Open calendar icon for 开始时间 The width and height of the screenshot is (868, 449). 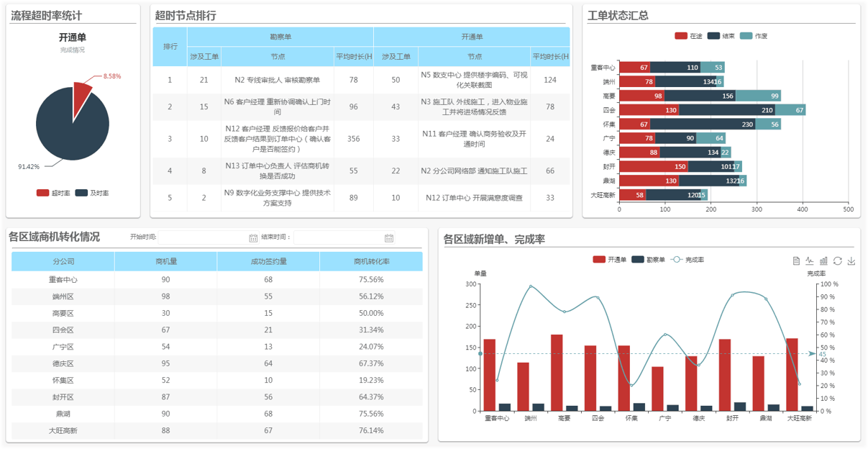[253, 237]
